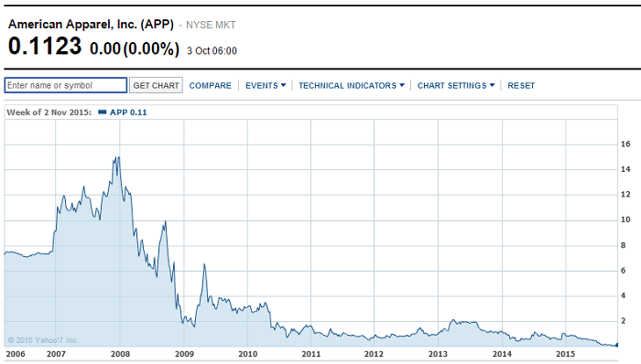Click the GET CHART button
Screen dimensions: 641x364
pyautogui.click(x=157, y=85)
